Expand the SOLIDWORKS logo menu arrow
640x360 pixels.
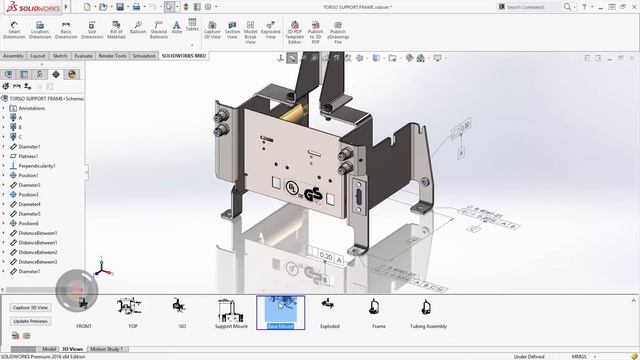pyautogui.click(x=66, y=7)
